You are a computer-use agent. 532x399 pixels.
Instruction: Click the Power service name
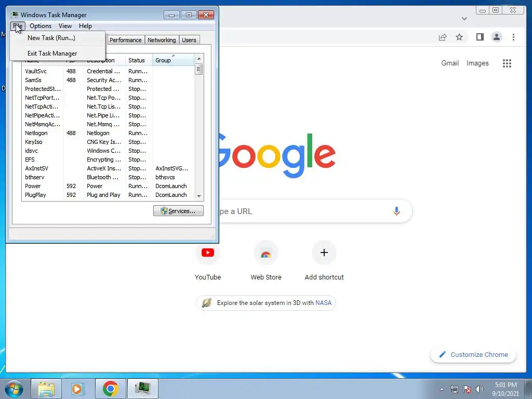pos(33,186)
